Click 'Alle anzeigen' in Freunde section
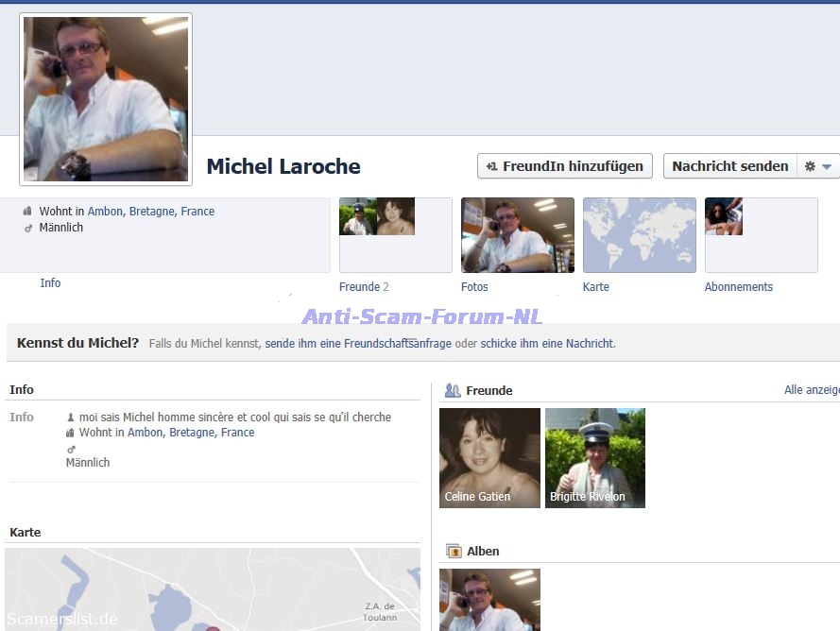Image resolution: width=840 pixels, height=631 pixels. coord(811,390)
